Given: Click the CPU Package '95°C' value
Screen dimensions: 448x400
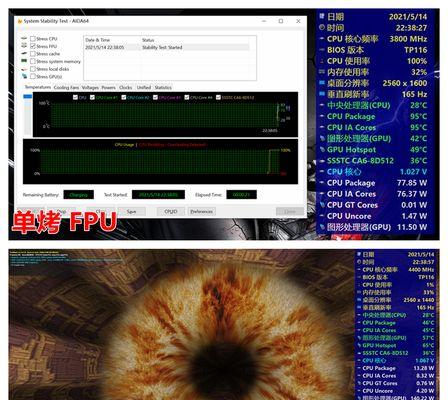Looking at the screenshot, I should (419, 116).
